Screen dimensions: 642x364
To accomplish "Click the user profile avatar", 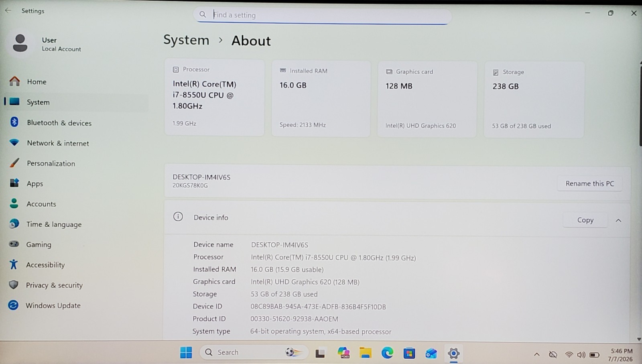I will (20, 43).
